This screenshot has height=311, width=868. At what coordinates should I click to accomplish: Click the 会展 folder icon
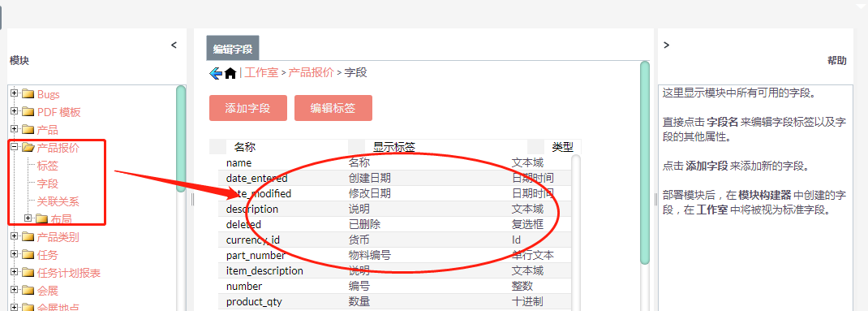28,291
